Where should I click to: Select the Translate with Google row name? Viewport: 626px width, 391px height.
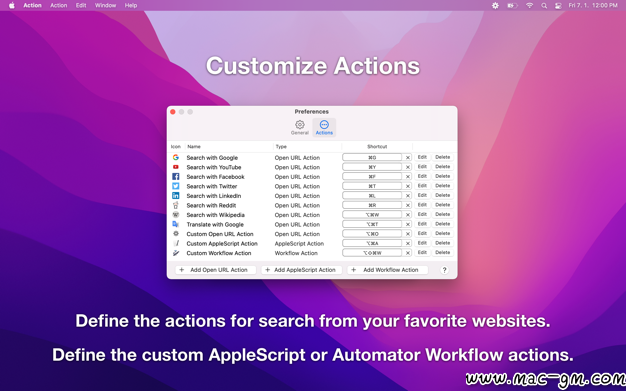point(215,224)
